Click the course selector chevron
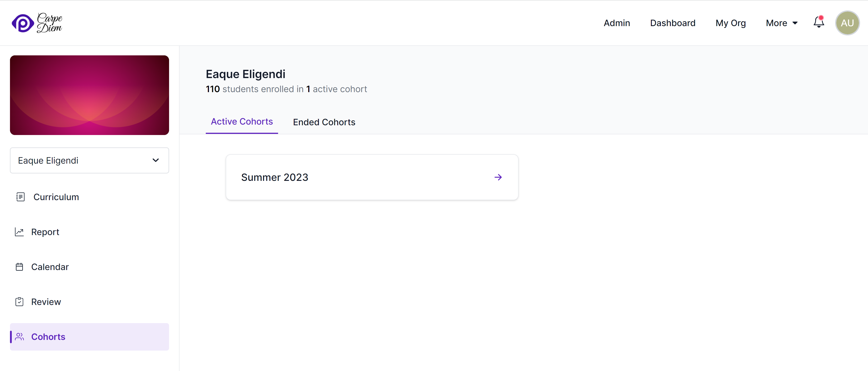The image size is (868, 371). [156, 161]
